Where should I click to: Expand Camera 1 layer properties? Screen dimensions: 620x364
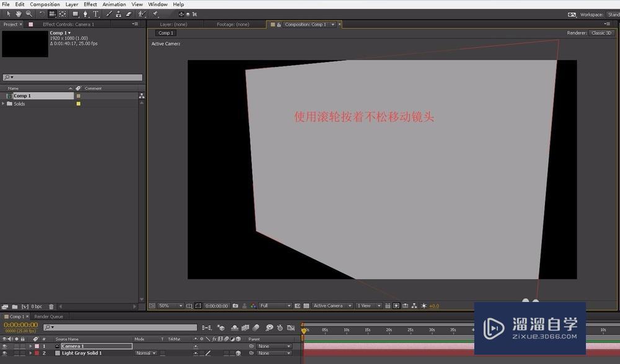point(31,346)
